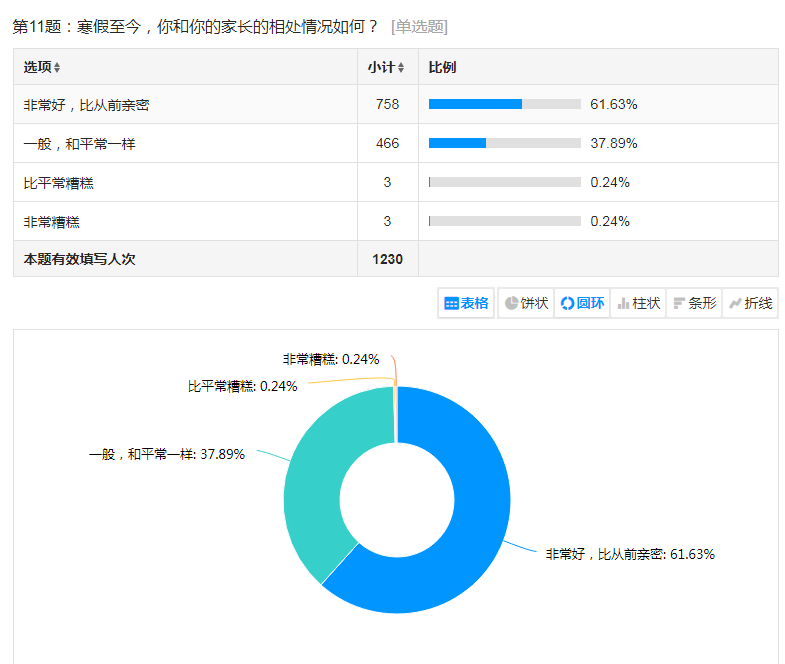The width and height of the screenshot is (785, 664).
Task: Click chart label 非常糟糕: 0.24%
Action: (x=331, y=360)
